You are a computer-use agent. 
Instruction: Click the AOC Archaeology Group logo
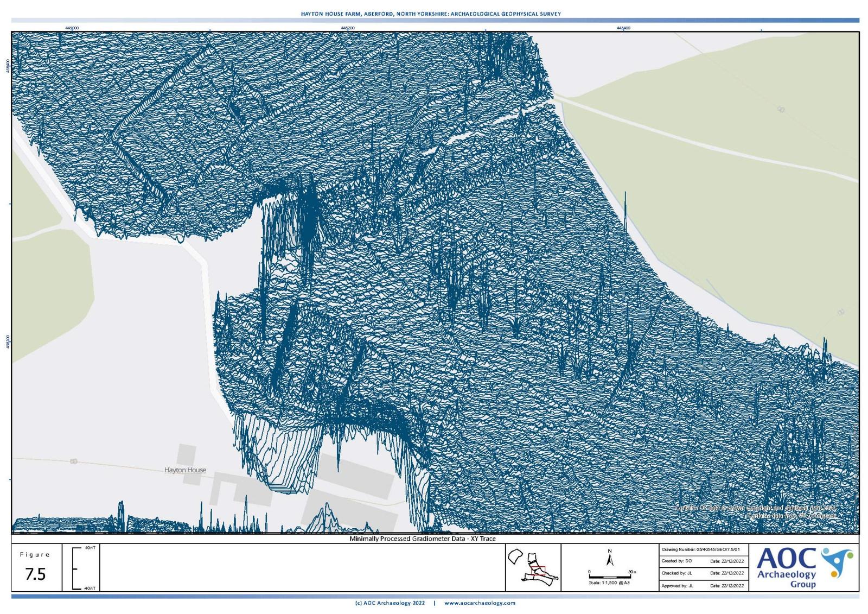(x=803, y=568)
